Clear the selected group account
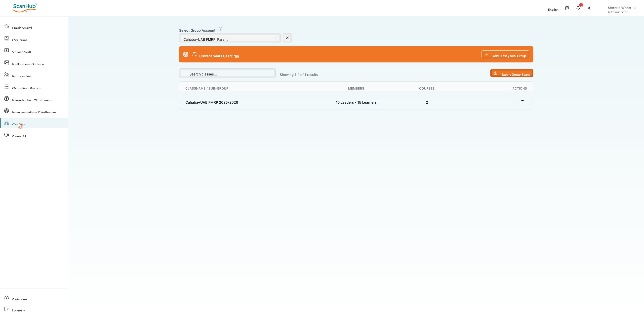644x320 pixels. pyautogui.click(x=287, y=38)
